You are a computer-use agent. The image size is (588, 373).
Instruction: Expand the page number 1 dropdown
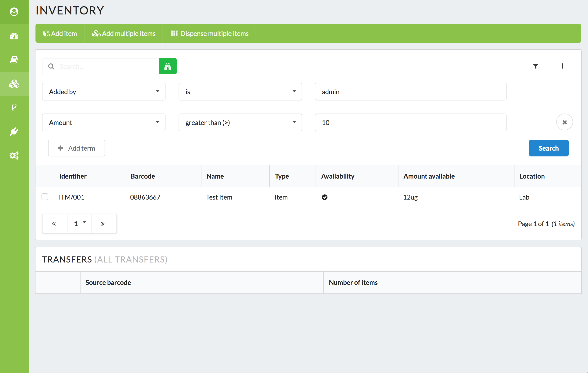(x=79, y=224)
